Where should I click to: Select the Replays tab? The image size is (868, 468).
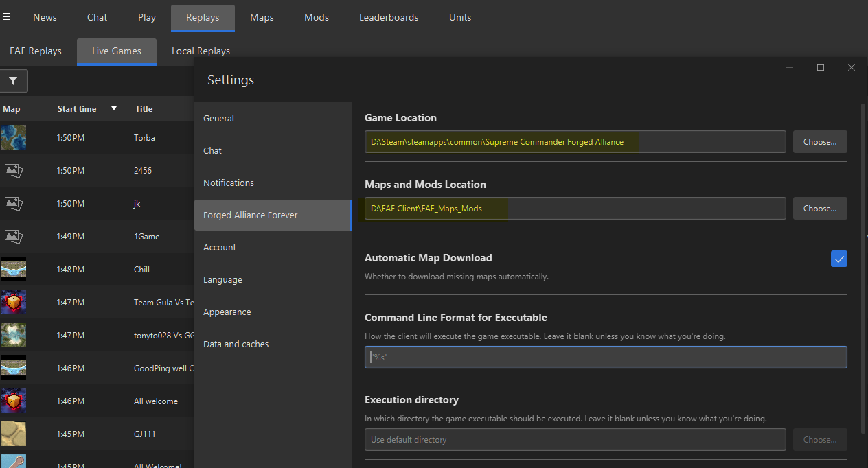(x=203, y=17)
